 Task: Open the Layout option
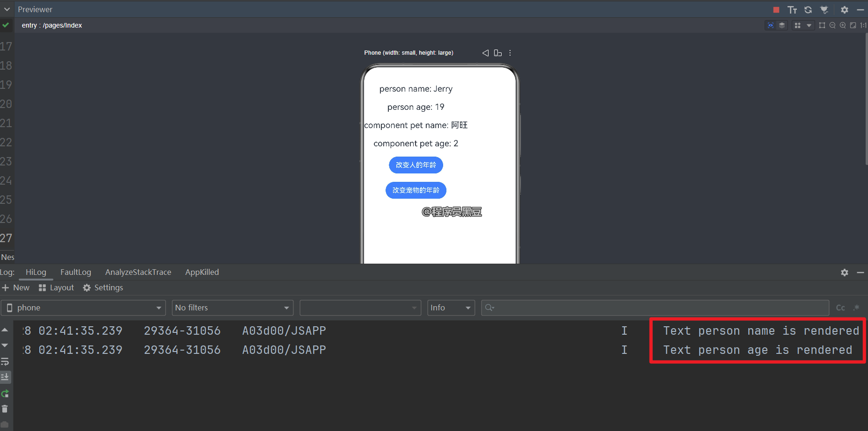(57, 287)
